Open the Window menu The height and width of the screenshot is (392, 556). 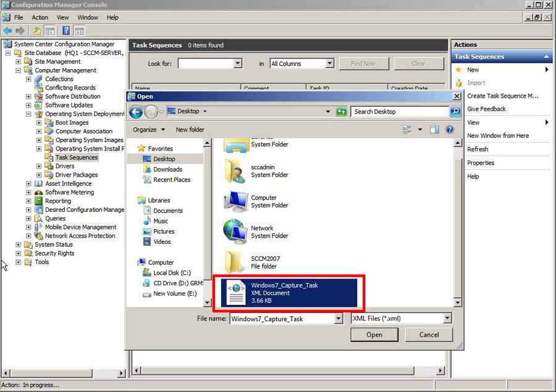pos(88,17)
